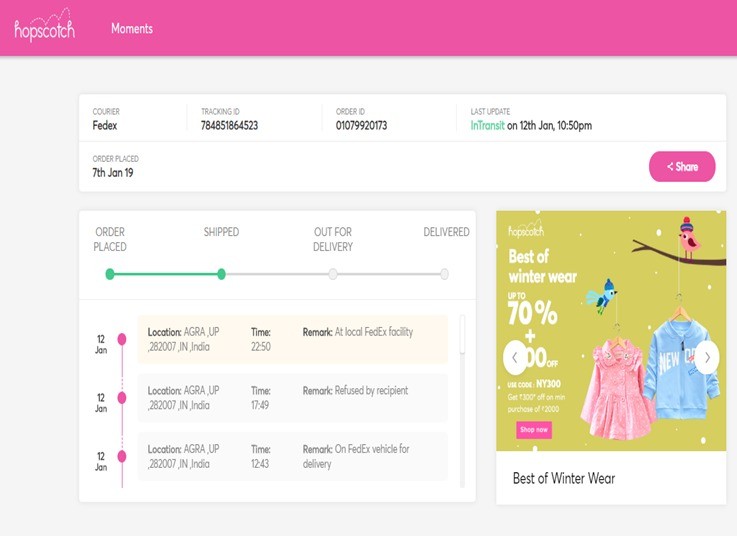
Task: Open the Best of Winter Wear caption link
Action: click(564, 479)
